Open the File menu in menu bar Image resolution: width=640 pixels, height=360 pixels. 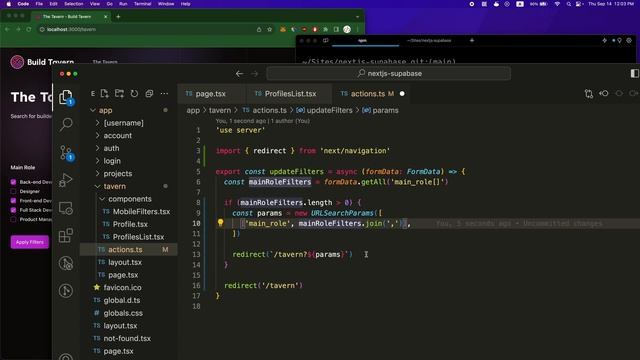point(39,4)
